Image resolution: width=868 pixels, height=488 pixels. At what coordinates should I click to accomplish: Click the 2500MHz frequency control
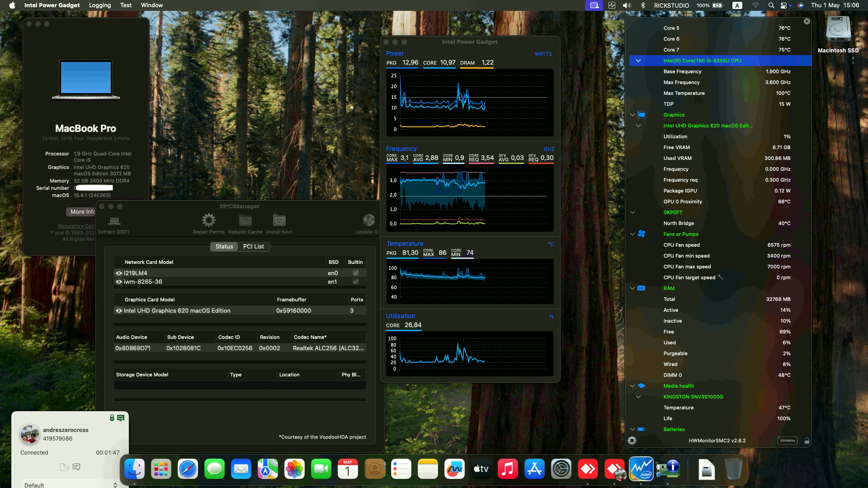pyautogui.click(x=788, y=440)
